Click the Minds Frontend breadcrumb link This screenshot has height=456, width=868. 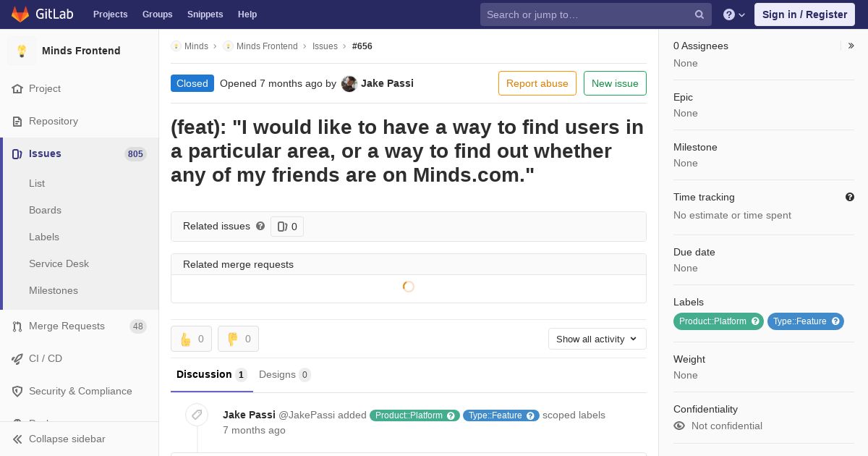click(267, 46)
